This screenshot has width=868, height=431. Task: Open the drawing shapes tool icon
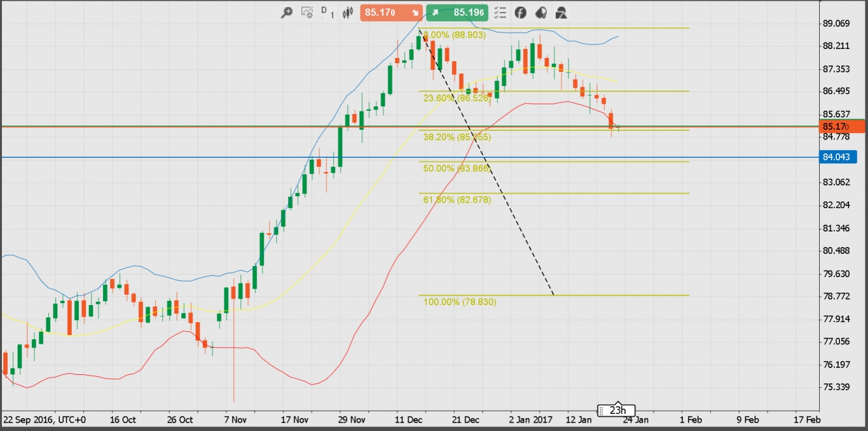click(x=561, y=12)
